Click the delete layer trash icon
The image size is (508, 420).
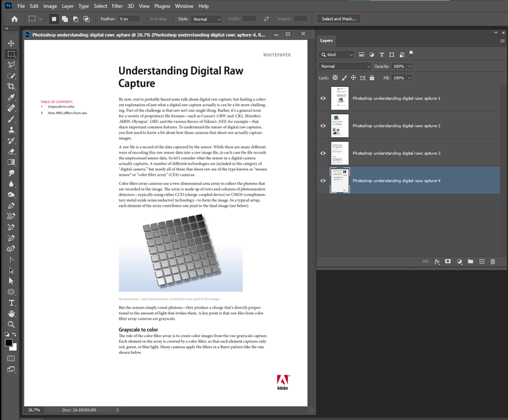coord(492,261)
